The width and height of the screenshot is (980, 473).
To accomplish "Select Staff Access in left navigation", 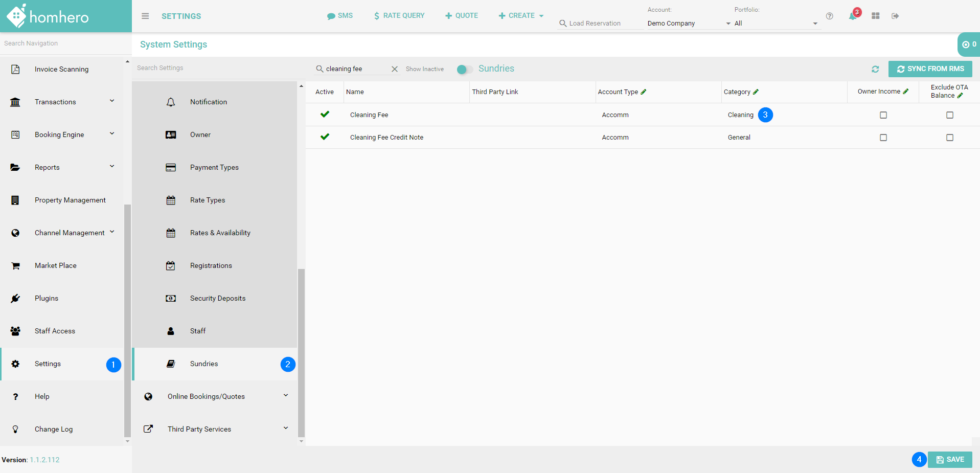I will point(55,331).
